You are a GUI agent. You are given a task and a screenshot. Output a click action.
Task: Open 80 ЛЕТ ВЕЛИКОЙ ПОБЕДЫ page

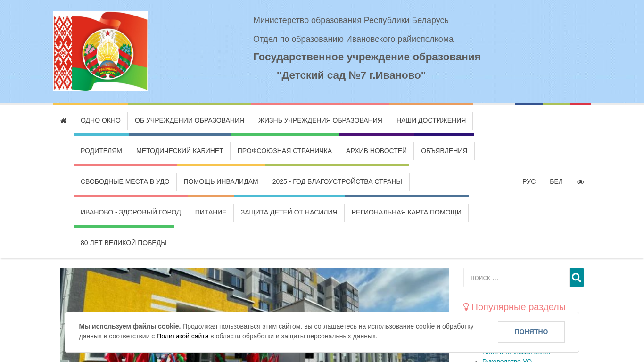pos(124,243)
